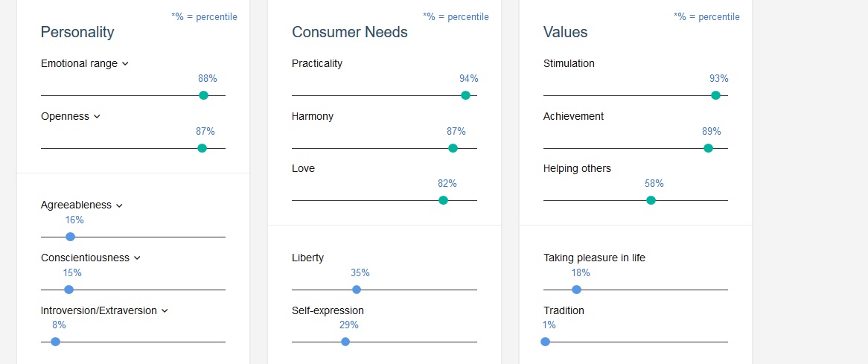Click the Emotional range 88% slider dot
The height and width of the screenshot is (364, 868).
coord(203,95)
